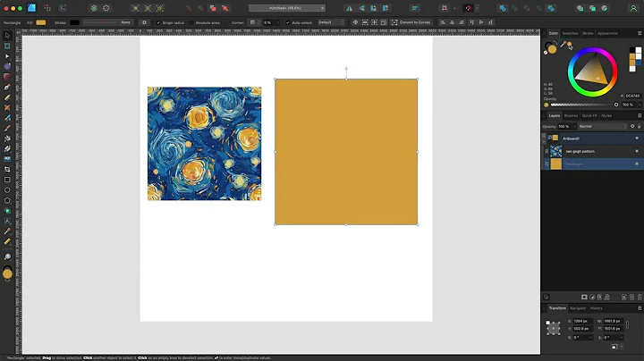This screenshot has width=644, height=361.
Task: Switch to the Quick FX tab
Action: (589, 115)
